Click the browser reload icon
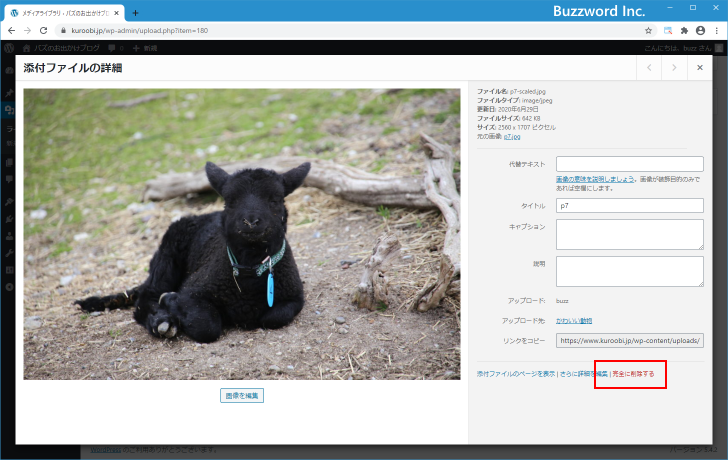Screen dimensions: 728x460 (x=43, y=31)
